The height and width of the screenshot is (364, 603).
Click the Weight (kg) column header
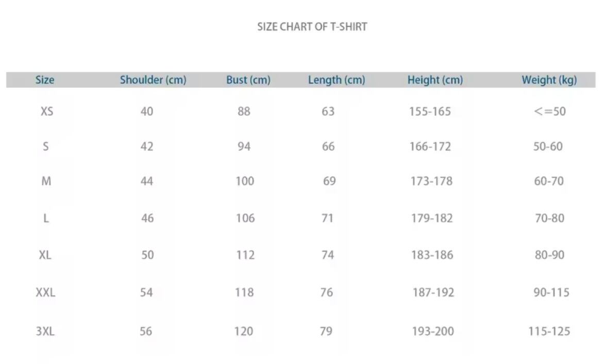click(x=549, y=80)
